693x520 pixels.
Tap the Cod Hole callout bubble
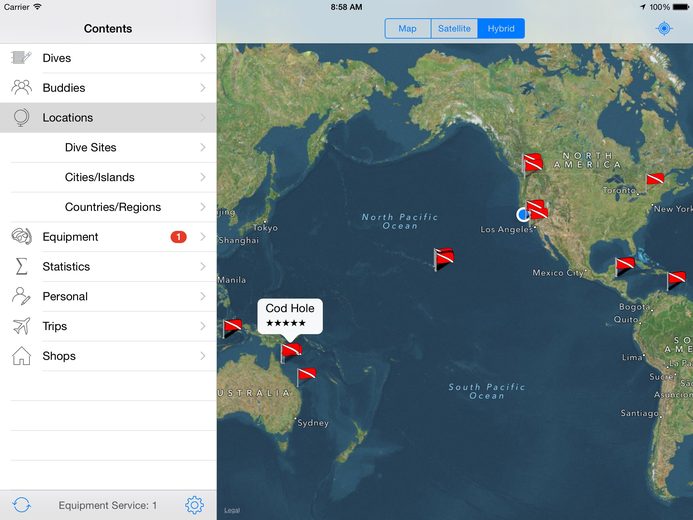290,316
